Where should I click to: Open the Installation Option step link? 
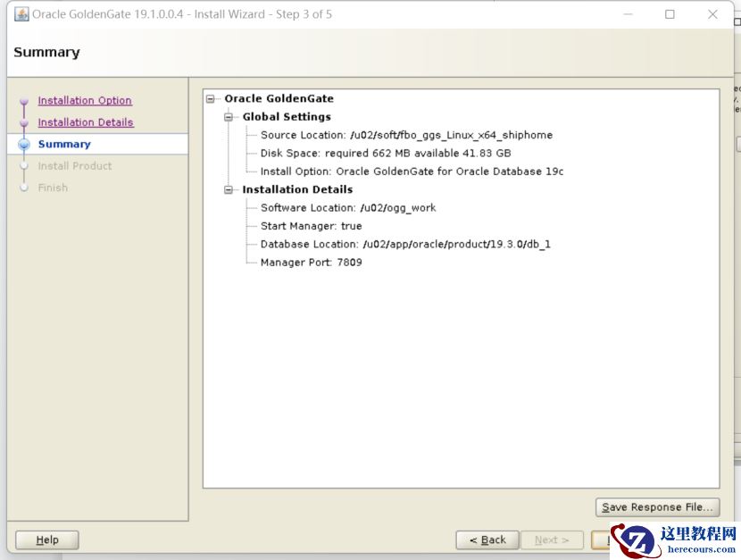(85, 101)
